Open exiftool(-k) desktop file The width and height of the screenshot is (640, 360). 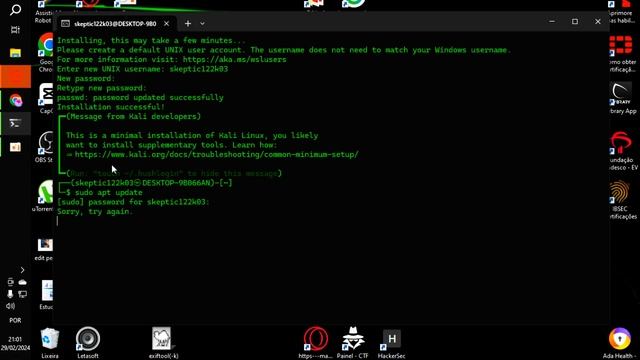pos(163,343)
